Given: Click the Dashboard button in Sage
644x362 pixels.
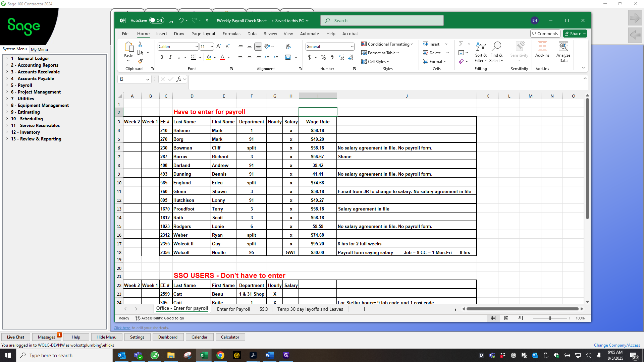Looking at the screenshot, I should coord(168,337).
